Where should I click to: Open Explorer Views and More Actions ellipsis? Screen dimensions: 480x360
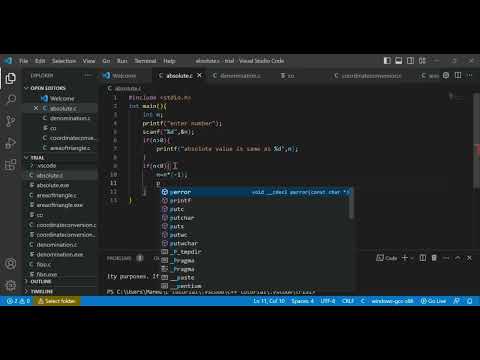point(88,76)
